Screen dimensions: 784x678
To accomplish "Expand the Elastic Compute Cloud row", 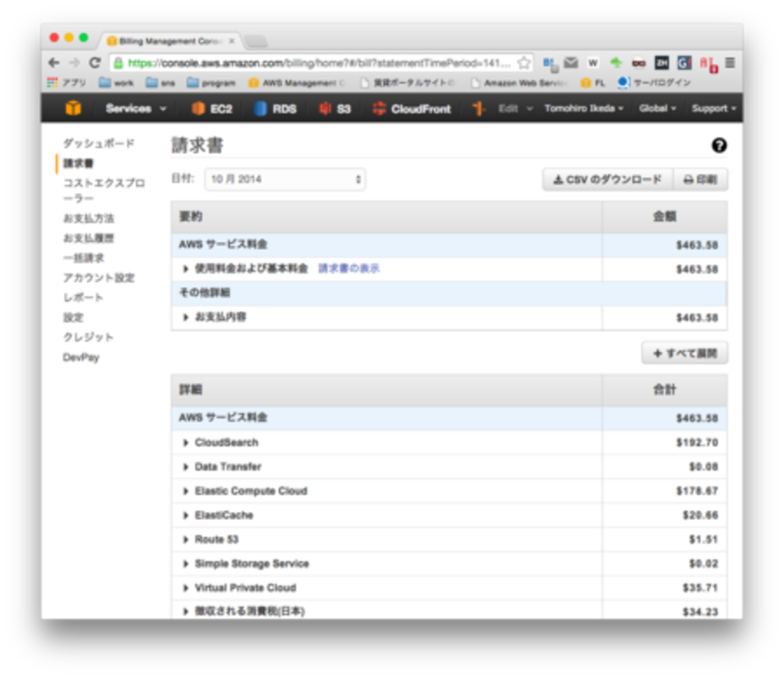I will pyautogui.click(x=185, y=491).
